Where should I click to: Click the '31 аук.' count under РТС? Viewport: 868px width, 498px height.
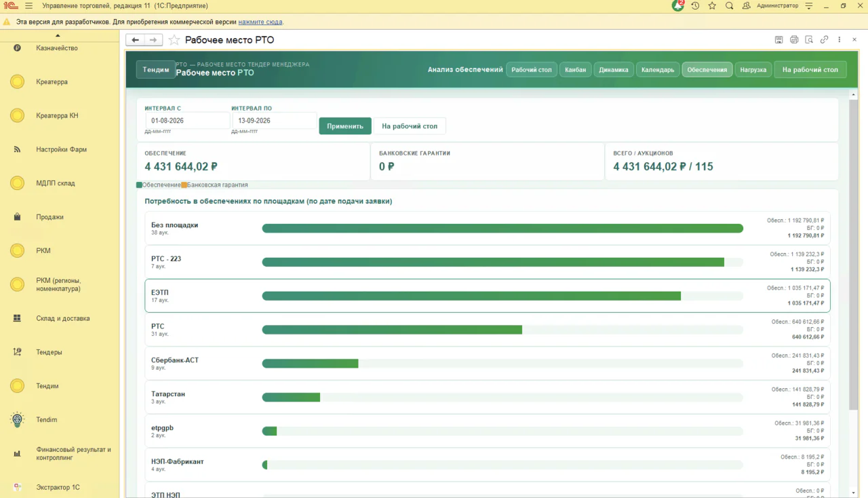(x=160, y=334)
